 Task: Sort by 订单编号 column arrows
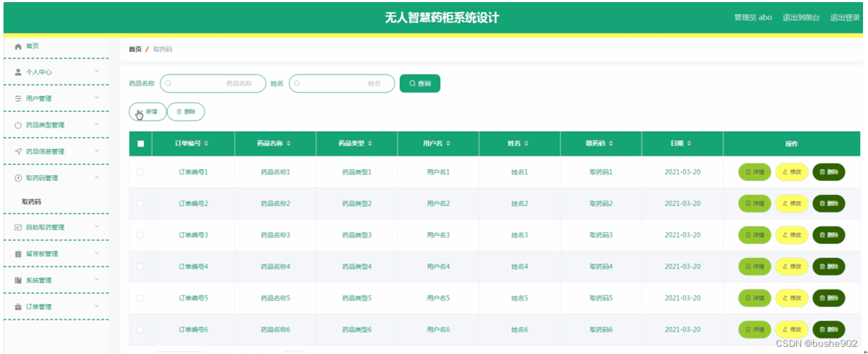[x=206, y=144]
